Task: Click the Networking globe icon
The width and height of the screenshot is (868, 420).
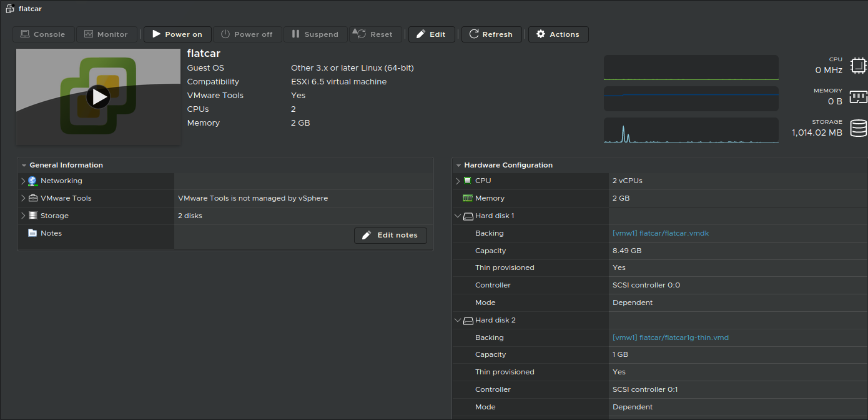Action: coord(33,181)
